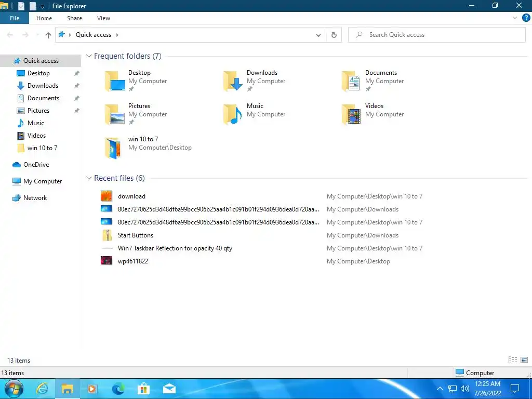Open the File menu tab

[x=14, y=18]
